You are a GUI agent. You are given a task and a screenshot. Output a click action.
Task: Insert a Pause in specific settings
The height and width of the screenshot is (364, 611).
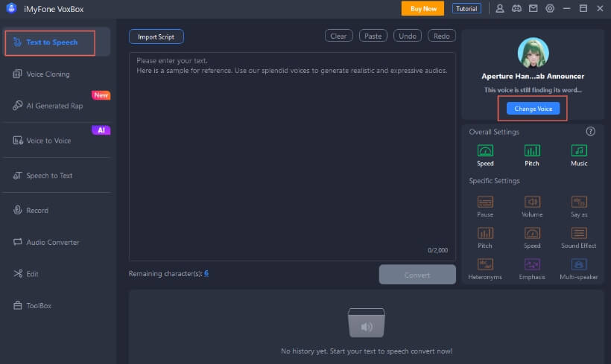[485, 206]
